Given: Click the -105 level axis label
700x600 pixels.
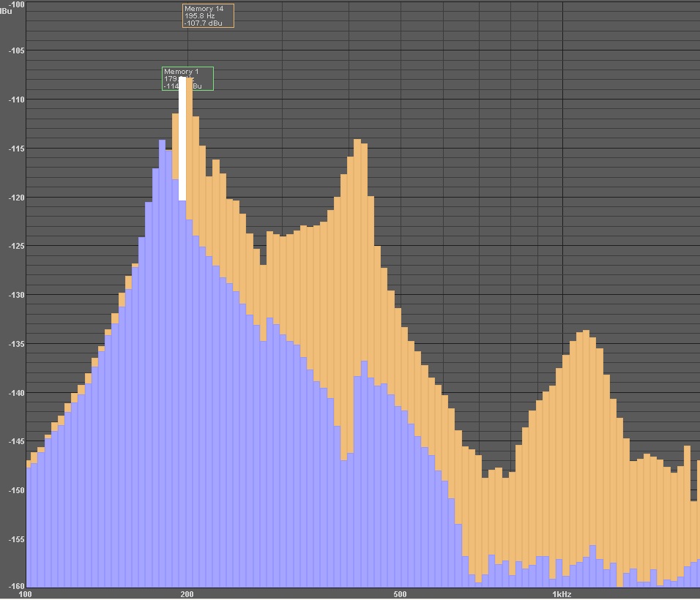Looking at the screenshot, I should [x=17, y=50].
